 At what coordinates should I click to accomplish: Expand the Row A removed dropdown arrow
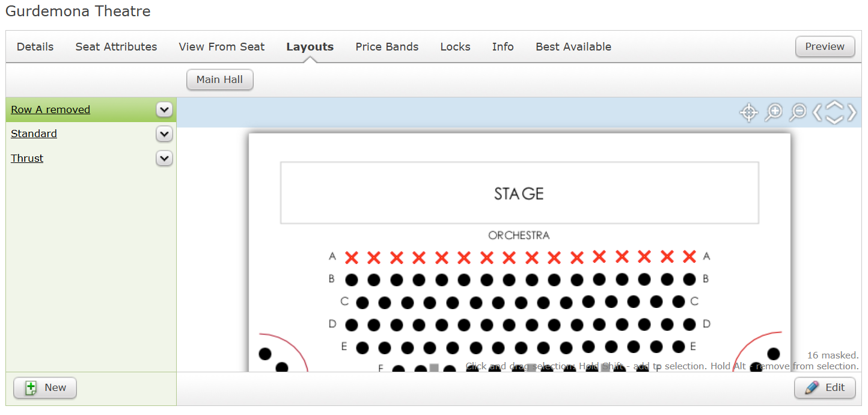click(164, 109)
